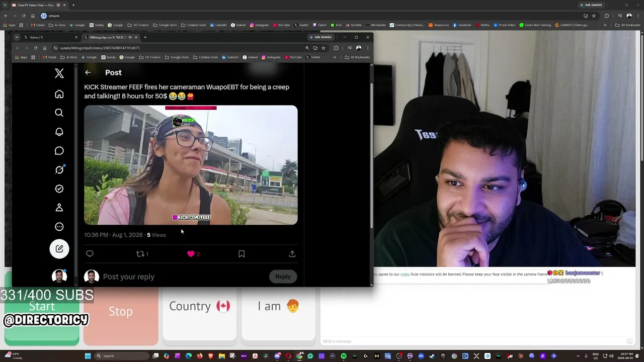
Task: Click Ask Gemini in the OmeTV window
Action: (591, 5)
